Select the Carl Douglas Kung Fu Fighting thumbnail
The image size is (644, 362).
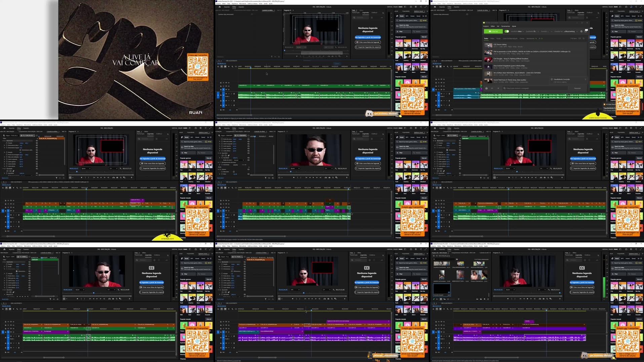(x=488, y=59)
